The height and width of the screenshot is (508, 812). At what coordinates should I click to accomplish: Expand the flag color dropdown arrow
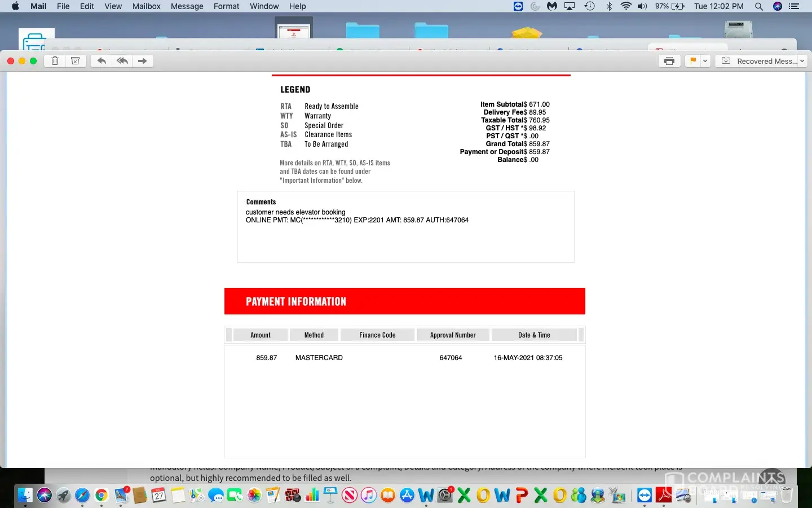click(705, 61)
